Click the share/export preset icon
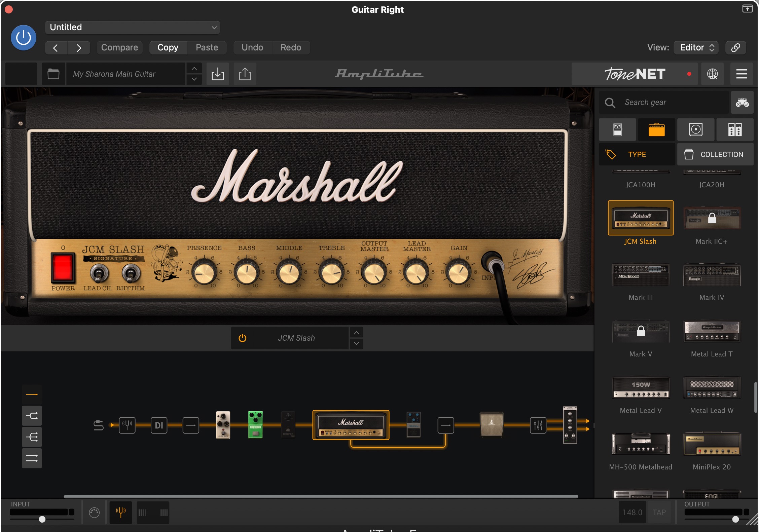The height and width of the screenshot is (532, 759). 245,74
